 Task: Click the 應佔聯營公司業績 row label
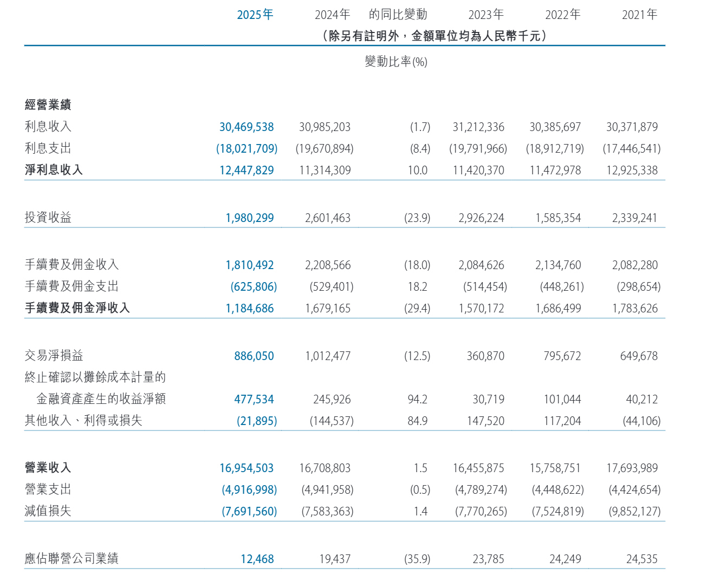(72, 559)
